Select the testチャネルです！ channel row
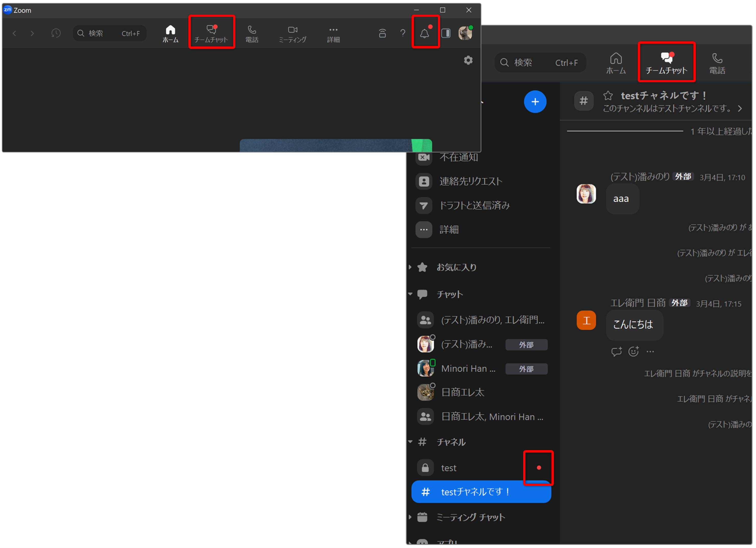 pyautogui.click(x=481, y=492)
